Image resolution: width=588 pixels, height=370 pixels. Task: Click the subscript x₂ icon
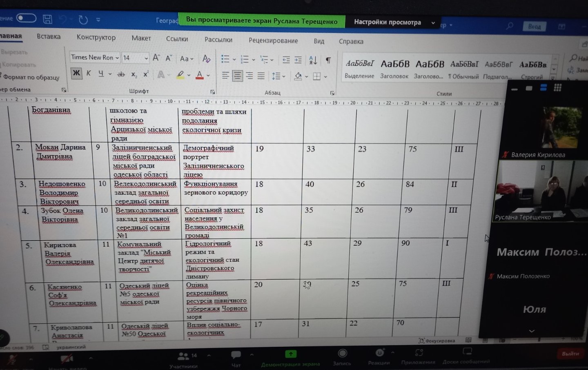tap(134, 75)
